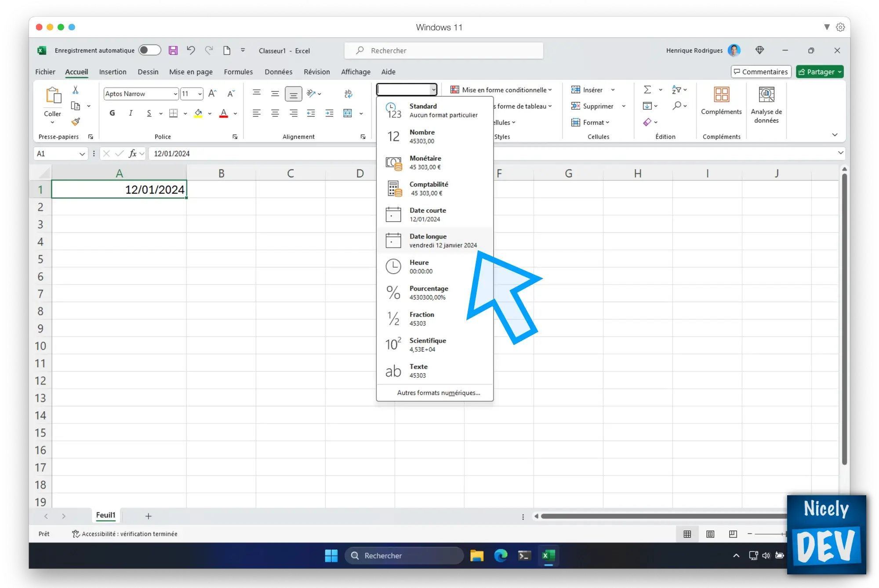Expand the Name Box A1 dropdown

82,153
